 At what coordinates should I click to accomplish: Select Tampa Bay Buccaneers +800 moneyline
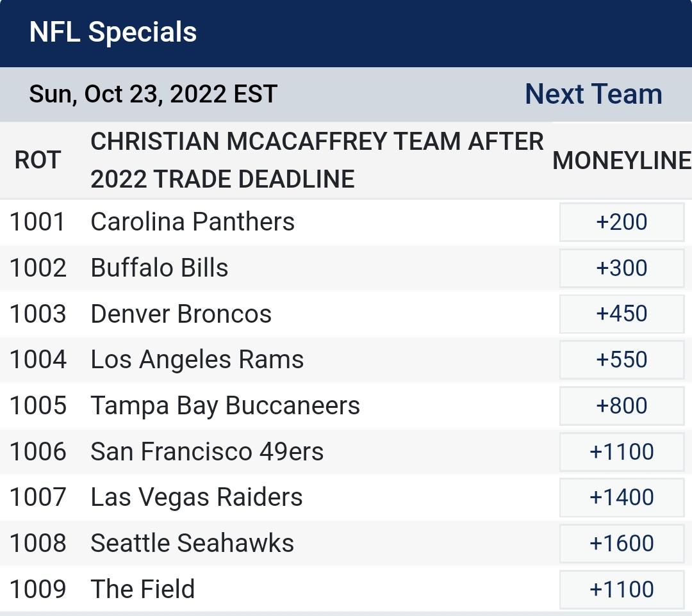[x=622, y=405]
